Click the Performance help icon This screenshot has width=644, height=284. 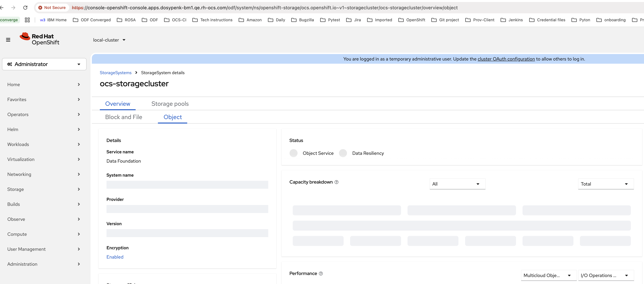(321, 274)
